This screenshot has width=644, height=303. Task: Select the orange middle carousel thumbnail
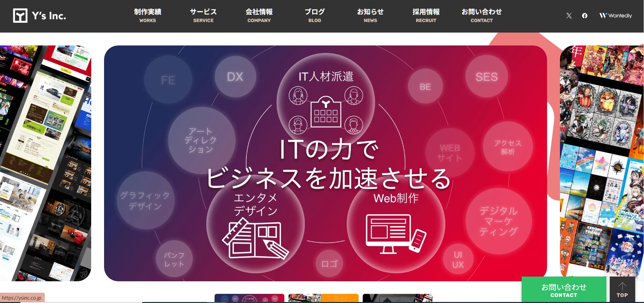[323, 298]
